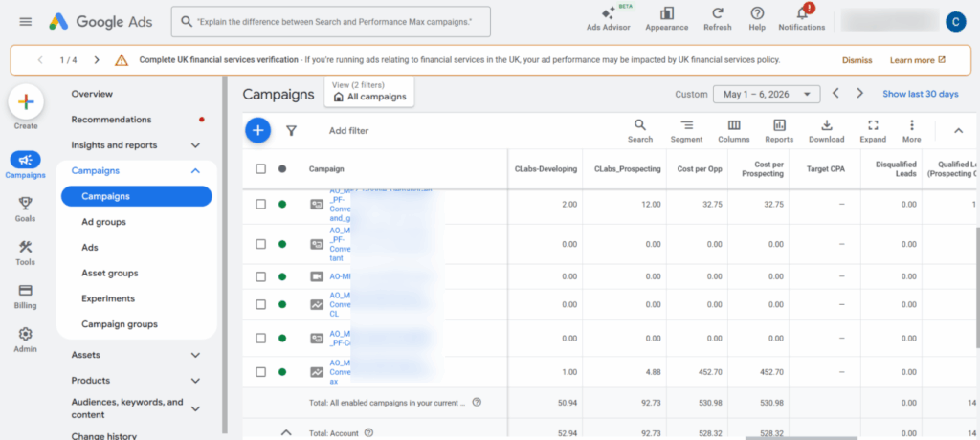Select Ad groups in the sidebar
The image size is (980, 440).
tap(103, 222)
